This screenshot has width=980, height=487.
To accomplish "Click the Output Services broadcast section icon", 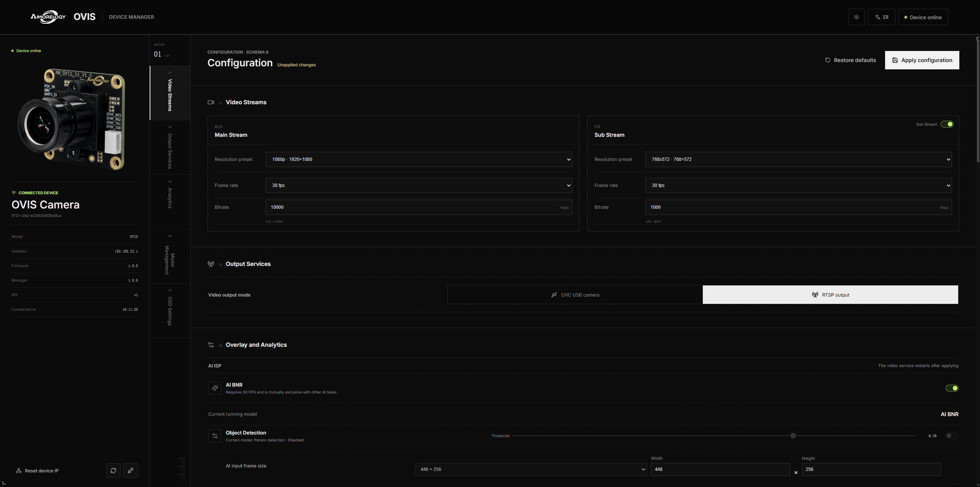I will tap(211, 264).
